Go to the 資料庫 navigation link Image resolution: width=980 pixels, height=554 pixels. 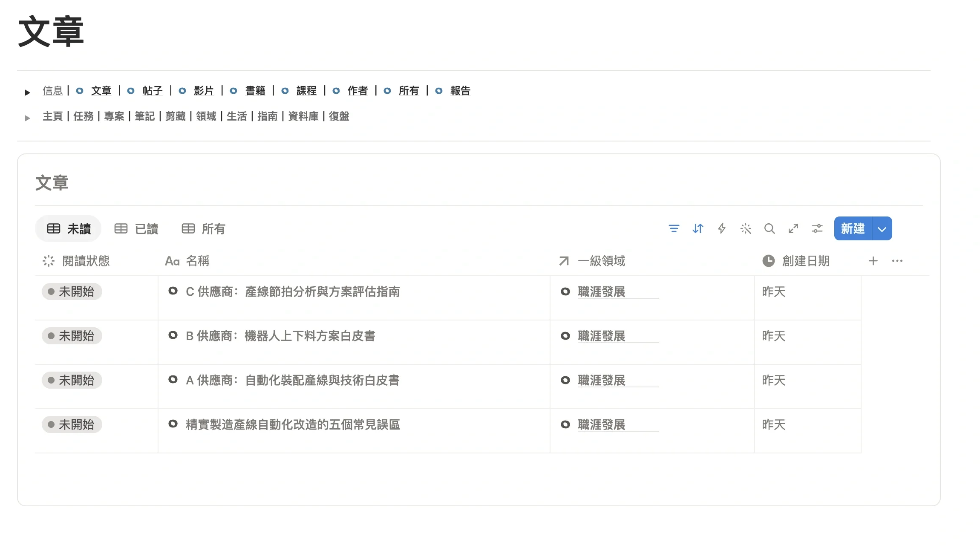coord(303,116)
